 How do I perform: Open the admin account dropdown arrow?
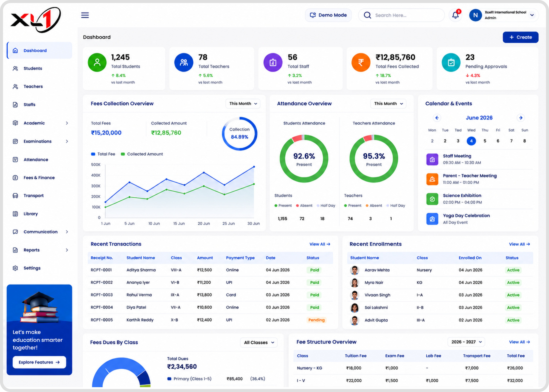pyautogui.click(x=532, y=15)
